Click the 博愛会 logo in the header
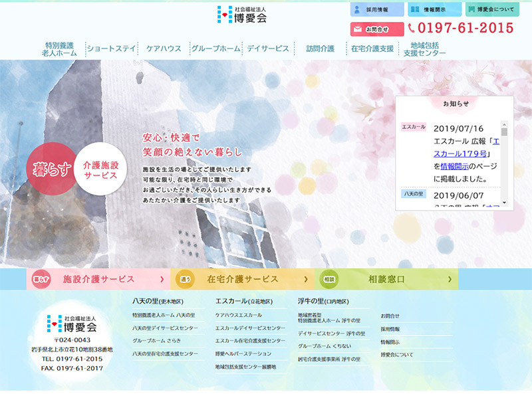Viewport: 532px width, 396px height. (242, 15)
